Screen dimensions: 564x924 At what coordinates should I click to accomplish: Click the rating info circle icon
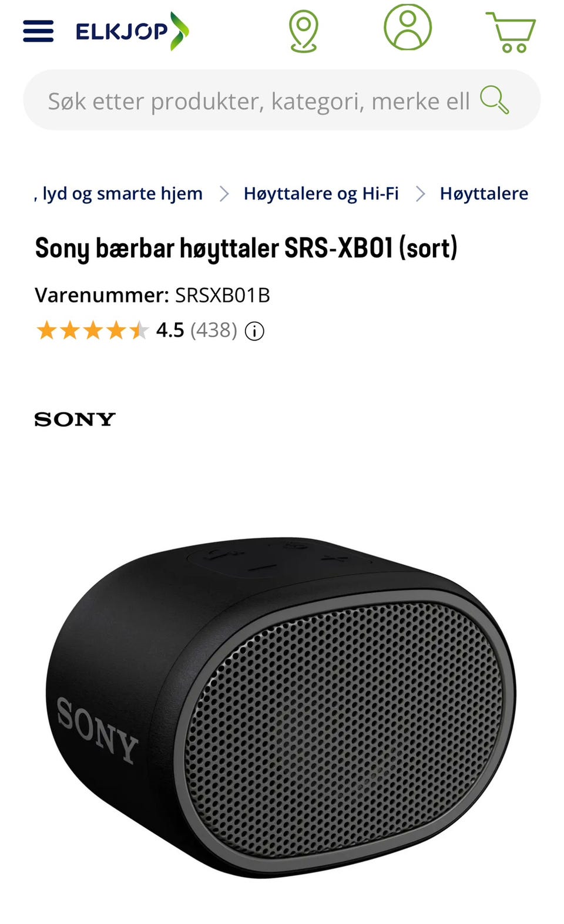coord(254,331)
